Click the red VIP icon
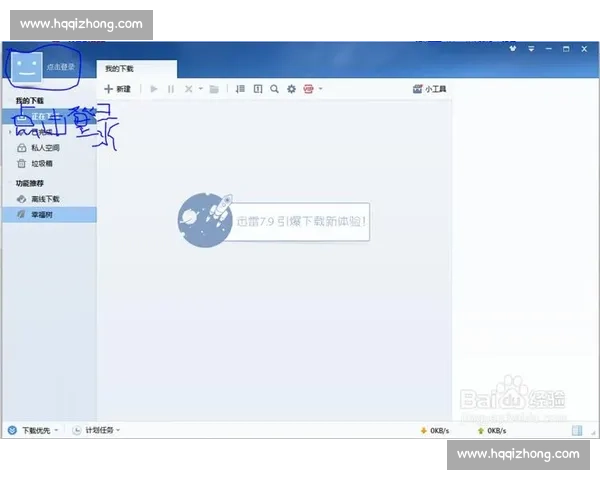Viewport: 600px width, 480px height. [x=308, y=89]
